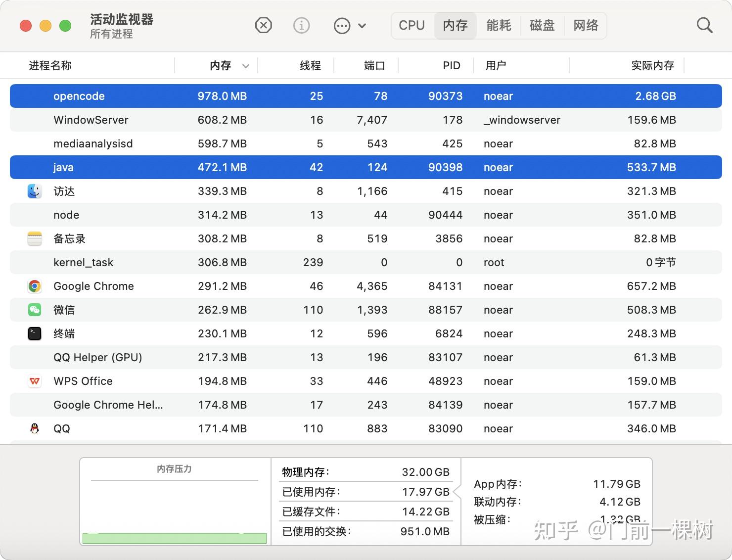Sort by PID column header
The width and height of the screenshot is (732, 560).
[436, 65]
